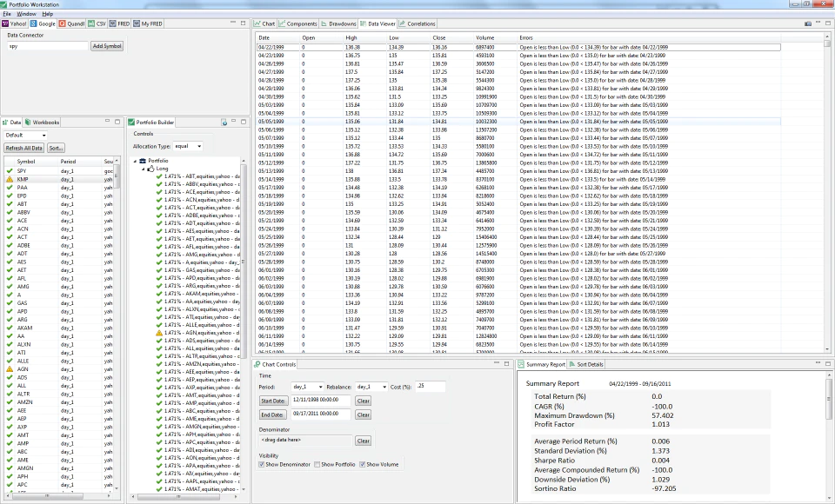Viewport: 835px width, 504px height.
Task: Click the camera snapshot icon
Action: coord(808,24)
